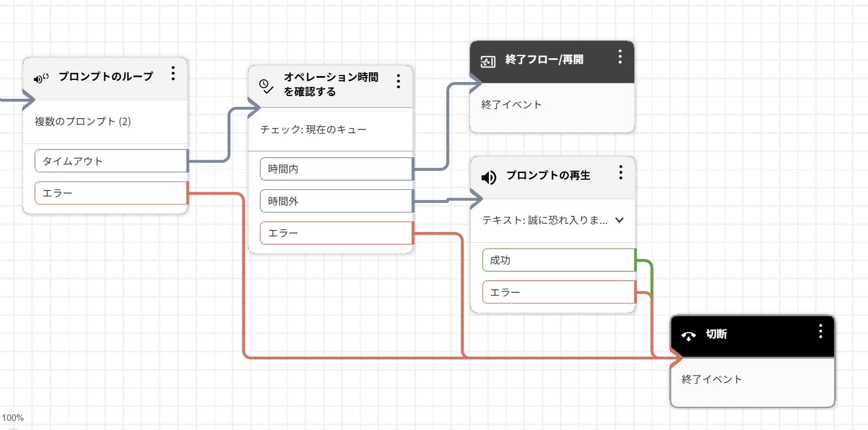Click the オペレーション時間を確認する block title

coord(331,84)
